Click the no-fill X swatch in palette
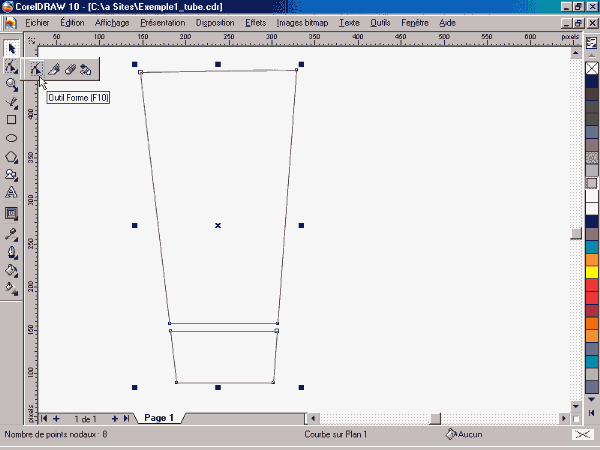Image resolution: width=600 pixels, height=450 pixels. click(x=592, y=68)
